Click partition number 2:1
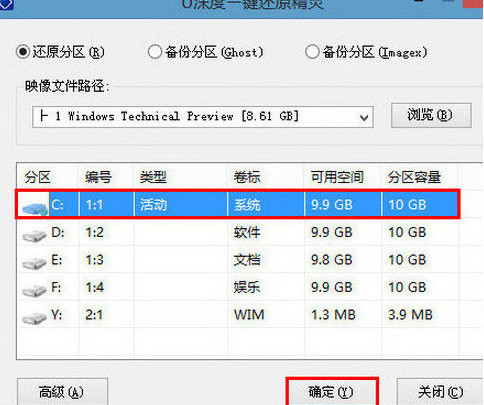 point(94,315)
